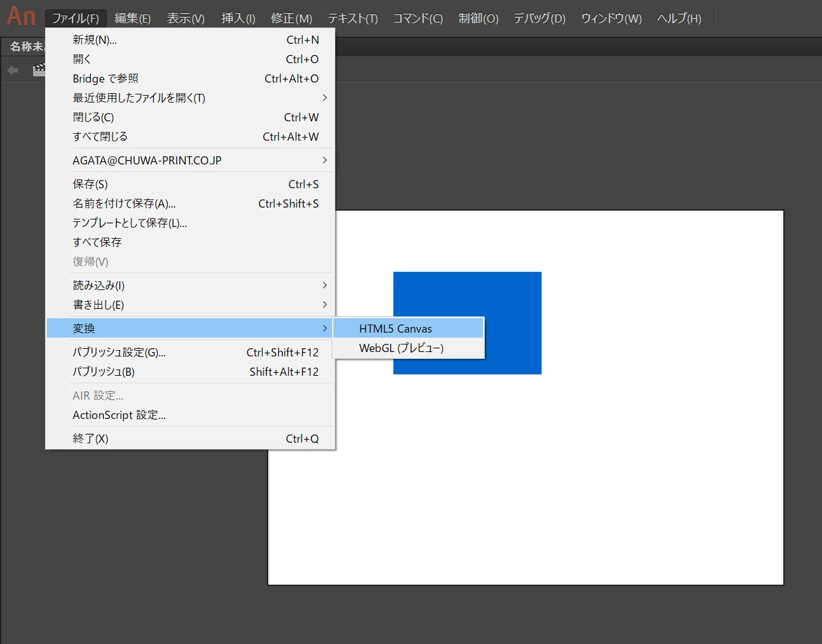The image size is (822, 644).
Task: Click the highlighted 変換 menu entry
Action: pyautogui.click(x=191, y=329)
